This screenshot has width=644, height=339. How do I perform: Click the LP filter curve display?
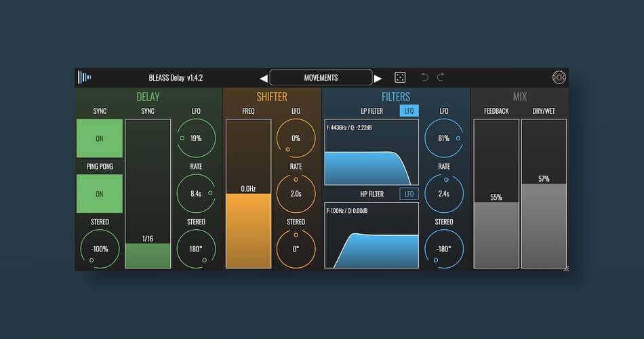[371, 152]
